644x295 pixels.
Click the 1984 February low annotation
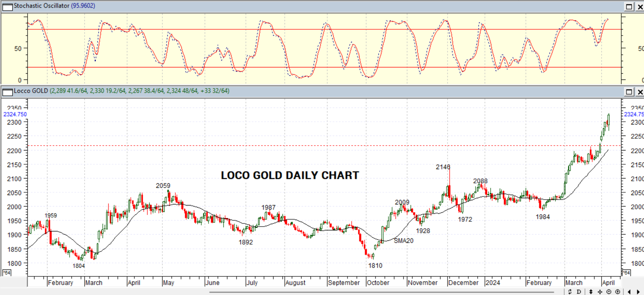(542, 217)
